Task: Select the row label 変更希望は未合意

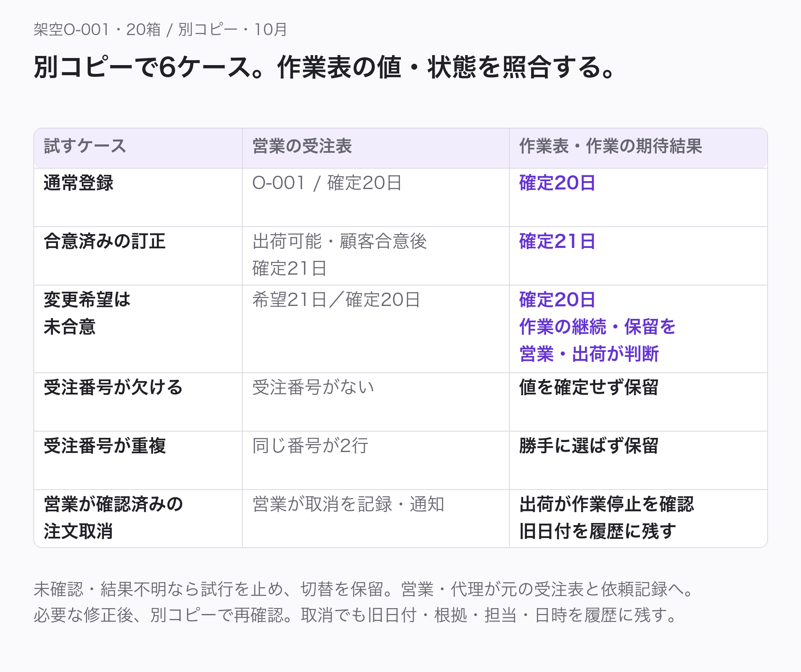Action: click(x=87, y=313)
